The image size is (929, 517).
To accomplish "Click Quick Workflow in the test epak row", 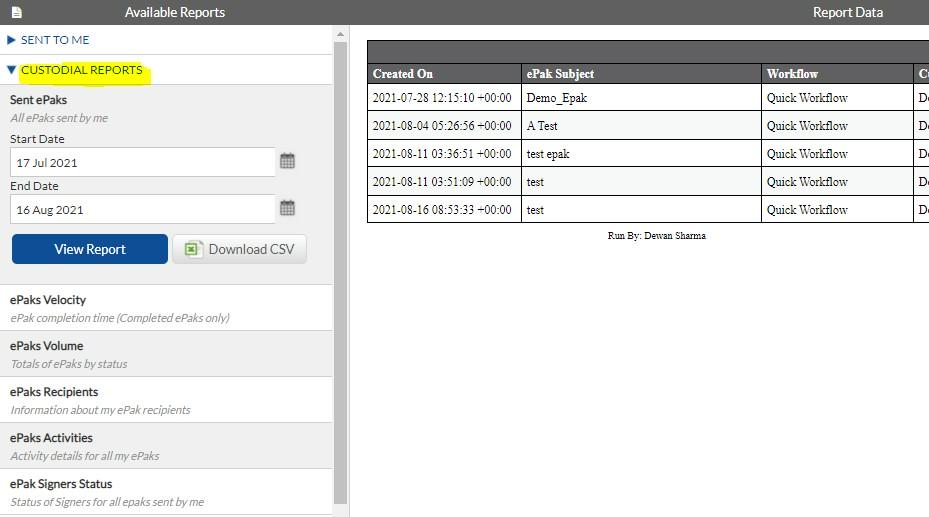I will [837, 153].
